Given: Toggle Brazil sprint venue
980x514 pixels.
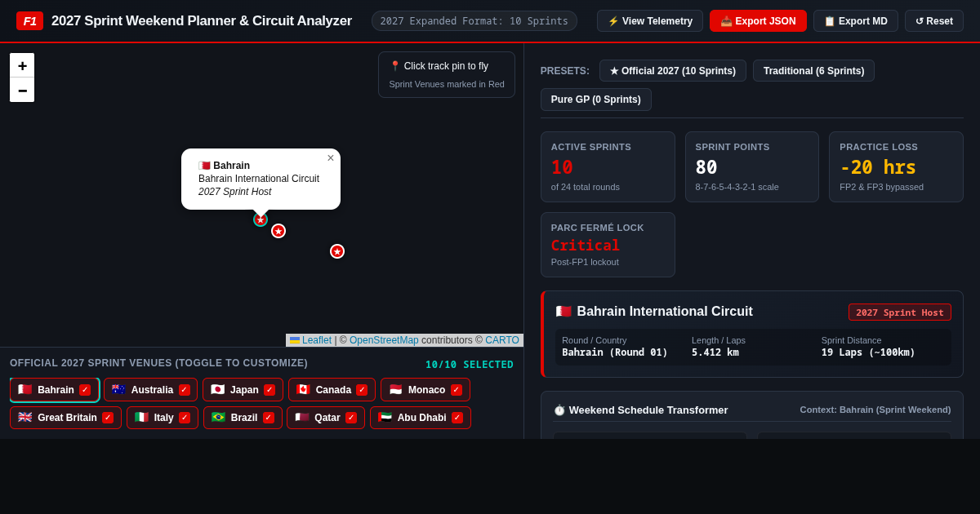Looking at the screenshot, I should click(x=243, y=418).
